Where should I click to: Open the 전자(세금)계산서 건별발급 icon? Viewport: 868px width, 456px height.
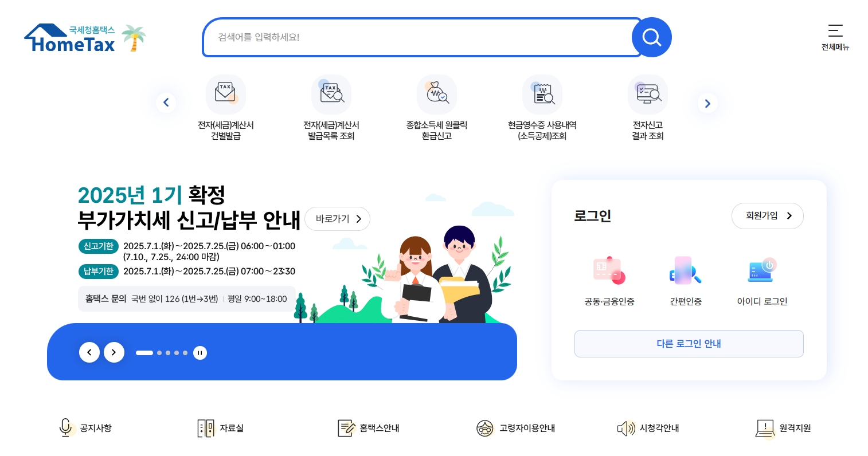click(226, 95)
